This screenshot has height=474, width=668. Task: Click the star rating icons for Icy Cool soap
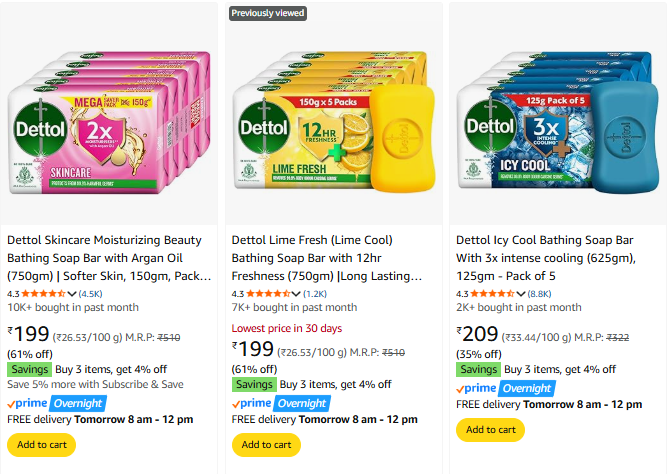493,293
